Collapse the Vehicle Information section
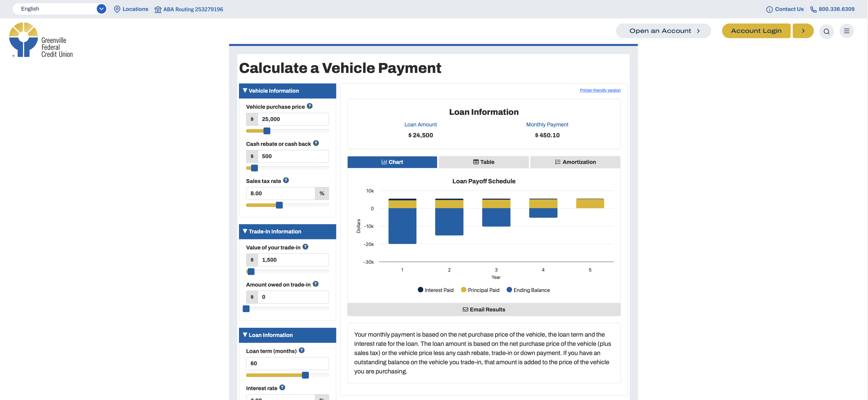 (x=287, y=91)
